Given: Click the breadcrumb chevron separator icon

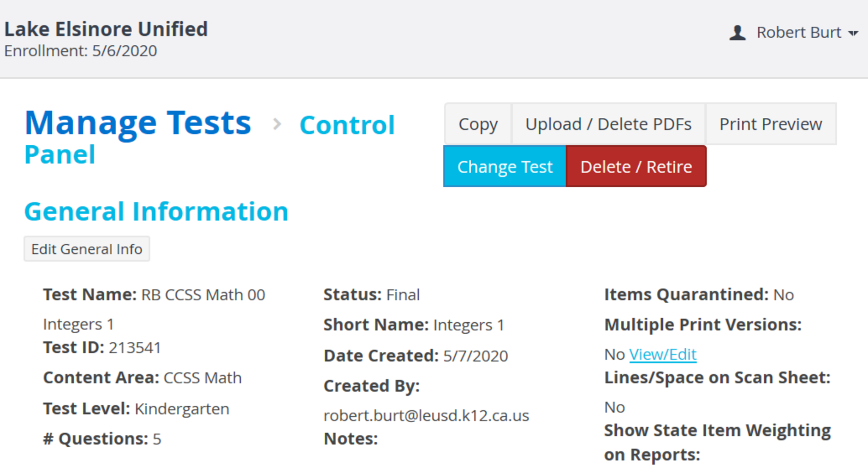Looking at the screenshot, I should point(277,124).
